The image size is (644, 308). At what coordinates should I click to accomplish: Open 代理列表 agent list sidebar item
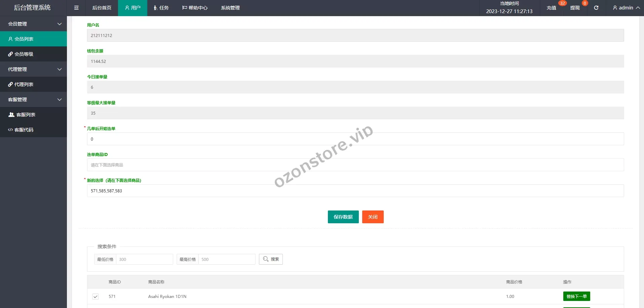click(24, 84)
